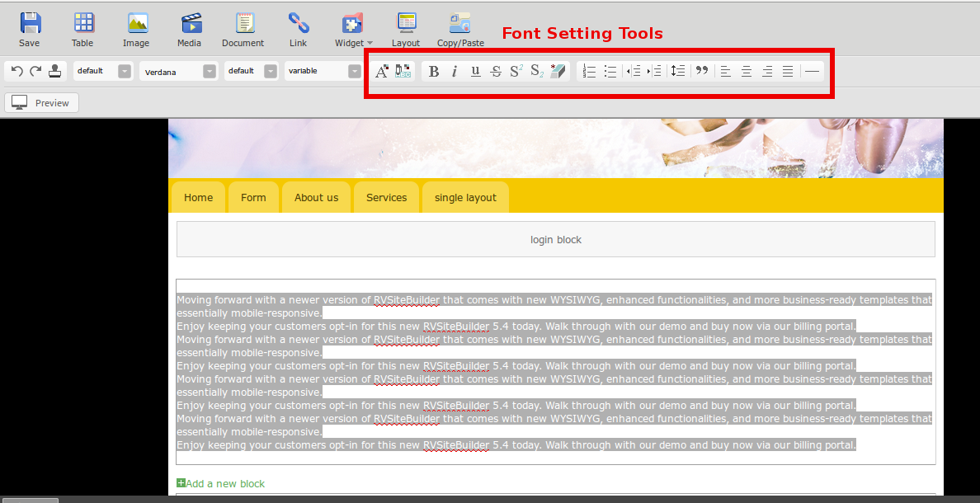Go to the About us tab
This screenshot has width=980, height=503.
[x=316, y=198]
